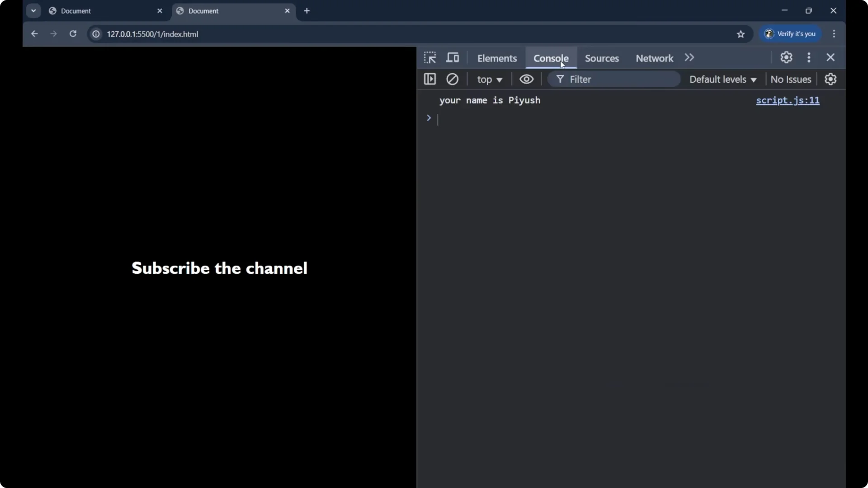Open console filter settings gear
This screenshot has width=868, height=488.
(x=831, y=79)
